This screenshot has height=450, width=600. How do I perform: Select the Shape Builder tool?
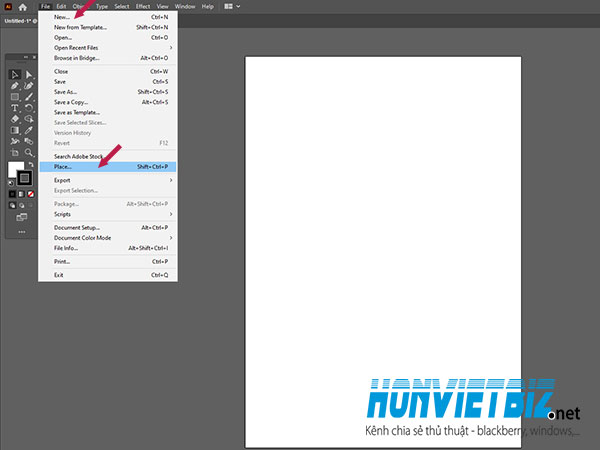click(x=29, y=119)
